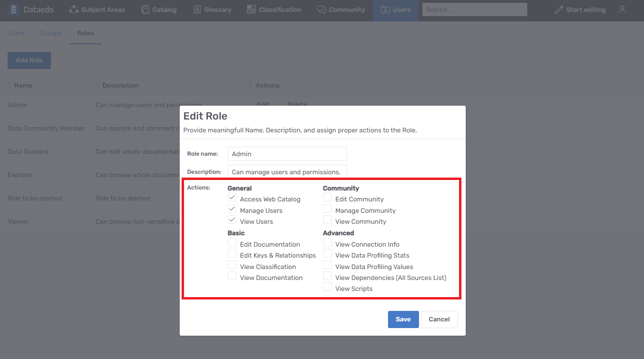Open Subject Areas from the top navigation
644x359 pixels.
tap(97, 10)
